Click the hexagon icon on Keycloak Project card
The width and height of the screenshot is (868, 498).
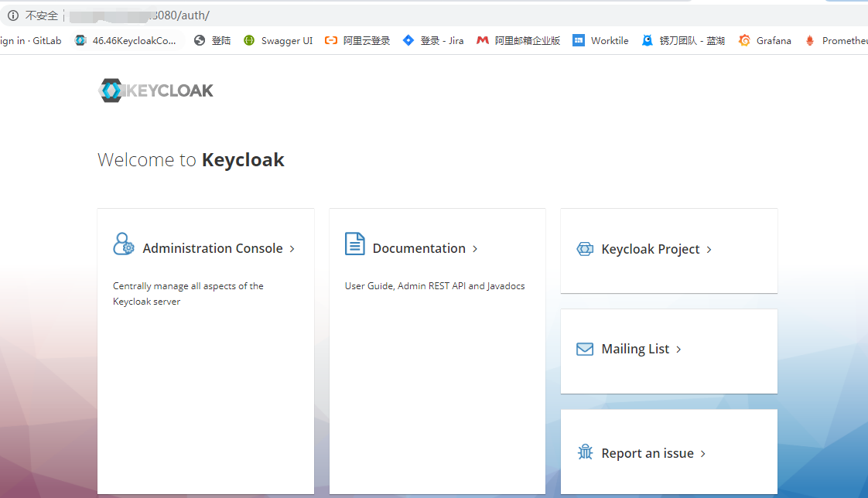[584, 248]
